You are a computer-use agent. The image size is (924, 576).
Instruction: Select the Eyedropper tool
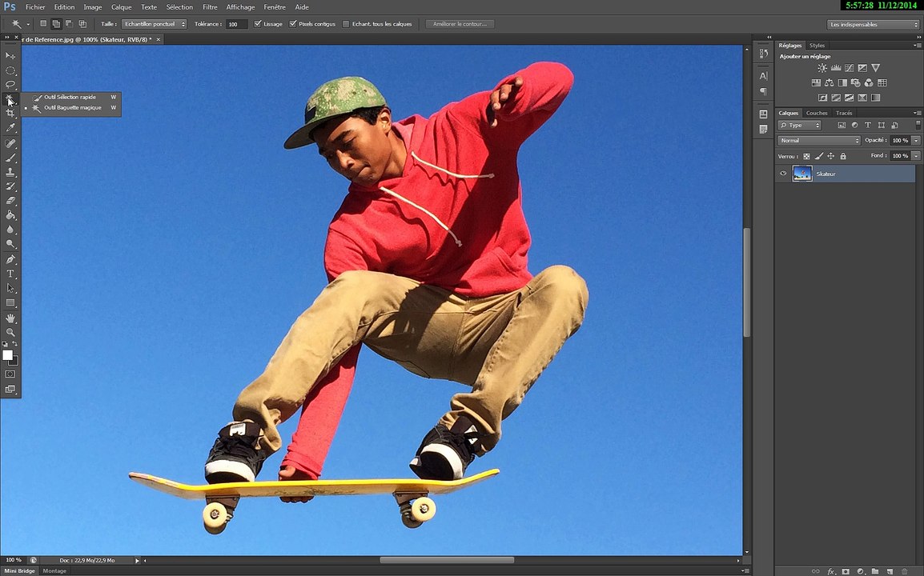pos(10,128)
